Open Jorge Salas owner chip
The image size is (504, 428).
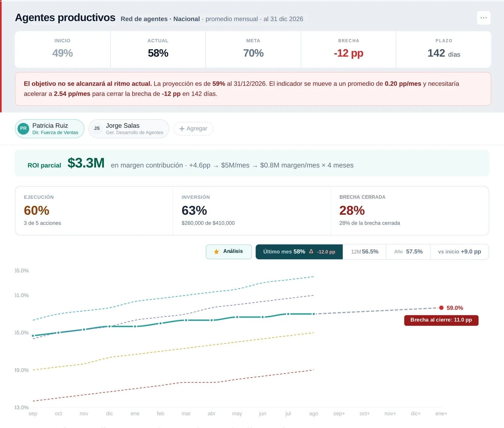click(x=129, y=128)
